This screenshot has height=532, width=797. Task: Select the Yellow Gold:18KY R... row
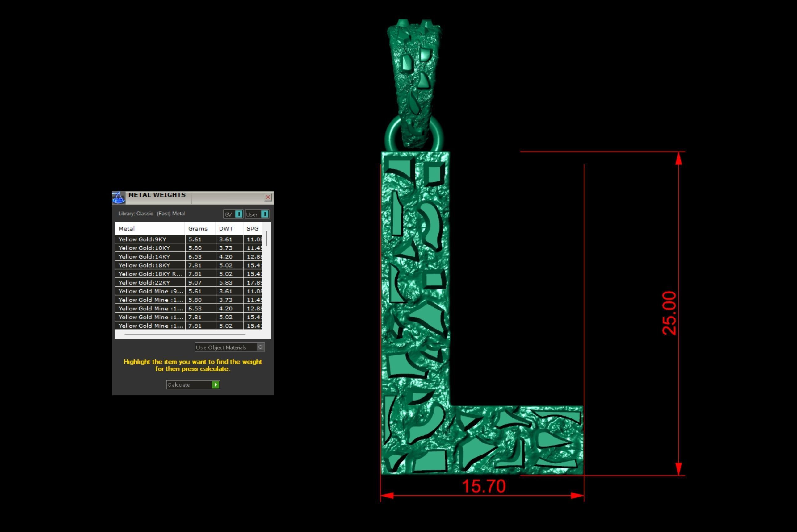[x=189, y=274]
